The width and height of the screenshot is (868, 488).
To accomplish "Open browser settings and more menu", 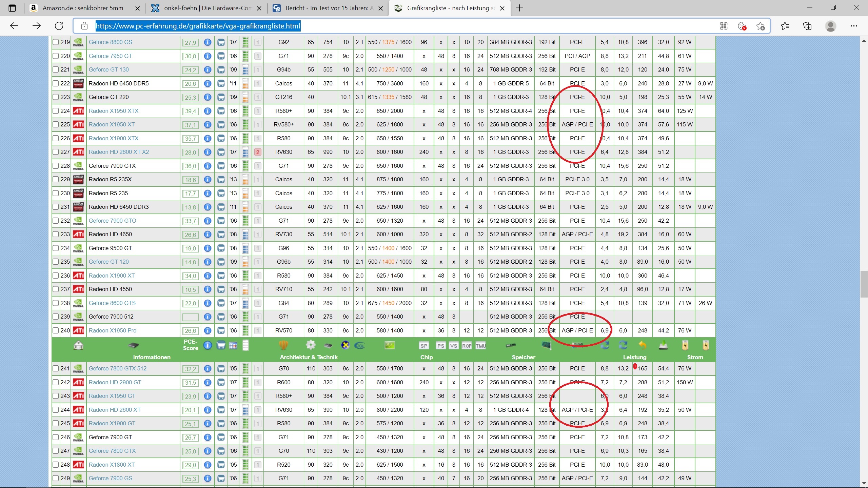I will 853,26.
